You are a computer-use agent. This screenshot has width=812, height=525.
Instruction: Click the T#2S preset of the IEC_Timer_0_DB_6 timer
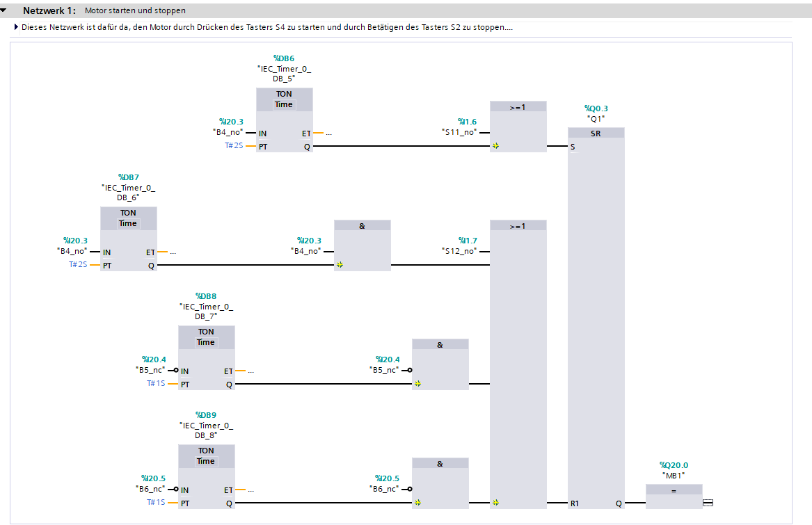77,265
